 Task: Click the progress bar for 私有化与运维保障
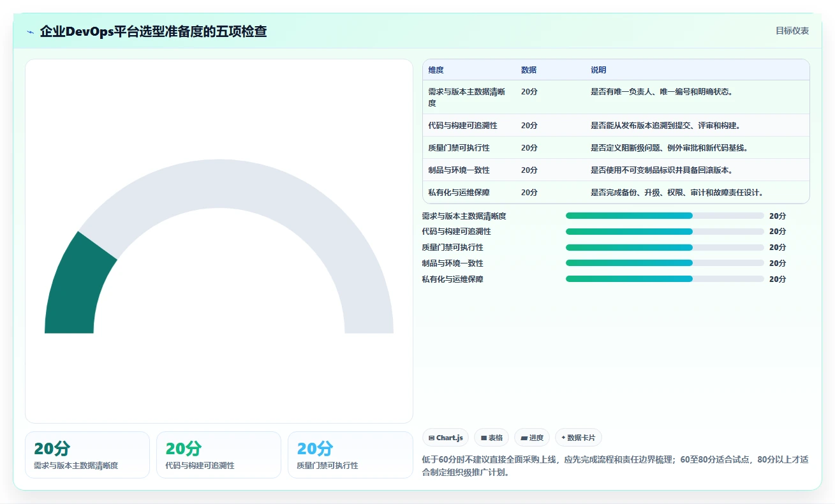click(665, 279)
